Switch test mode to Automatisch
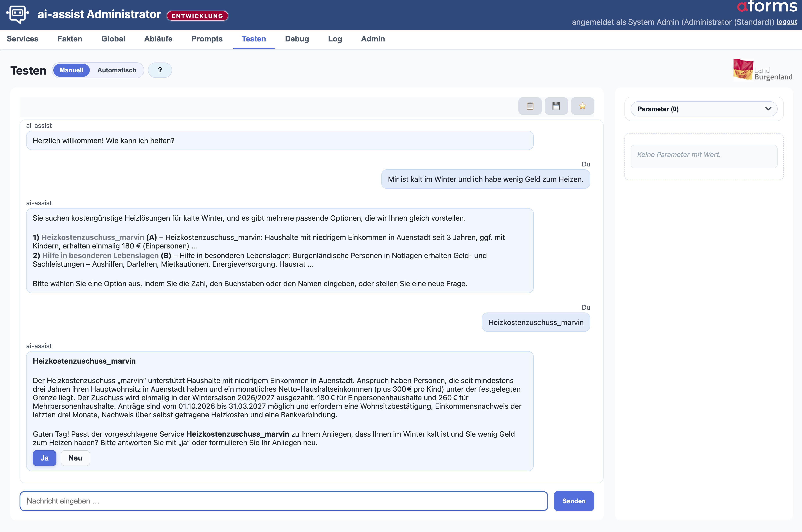The width and height of the screenshot is (802, 532). click(117, 70)
